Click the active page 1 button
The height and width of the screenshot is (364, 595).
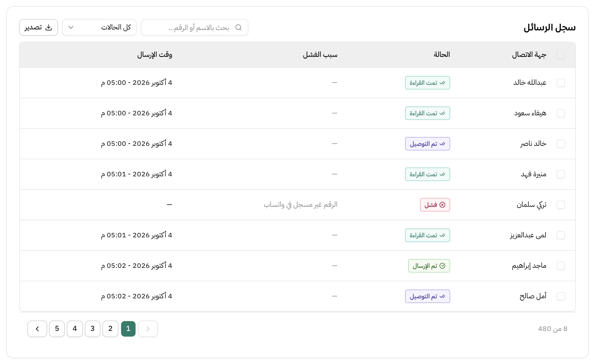(128, 329)
